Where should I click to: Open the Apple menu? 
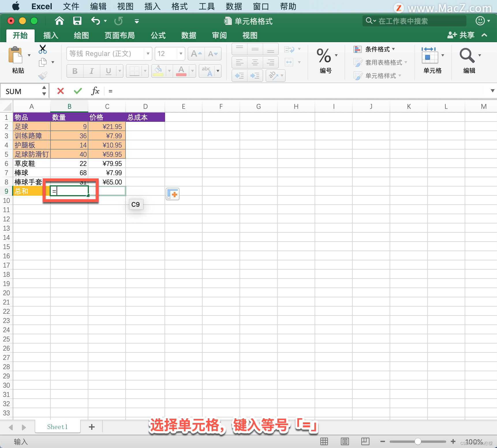click(x=16, y=6)
